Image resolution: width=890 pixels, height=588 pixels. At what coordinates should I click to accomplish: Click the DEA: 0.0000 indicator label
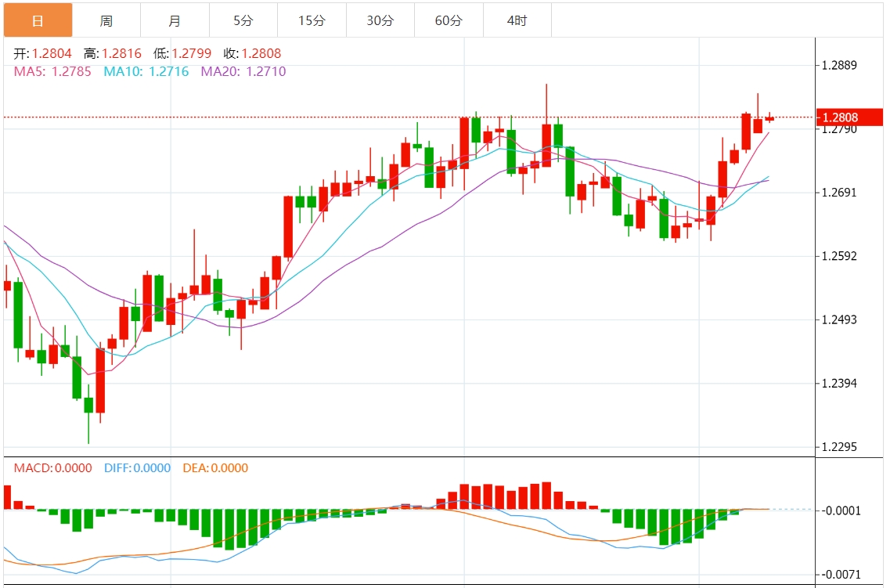pos(215,468)
